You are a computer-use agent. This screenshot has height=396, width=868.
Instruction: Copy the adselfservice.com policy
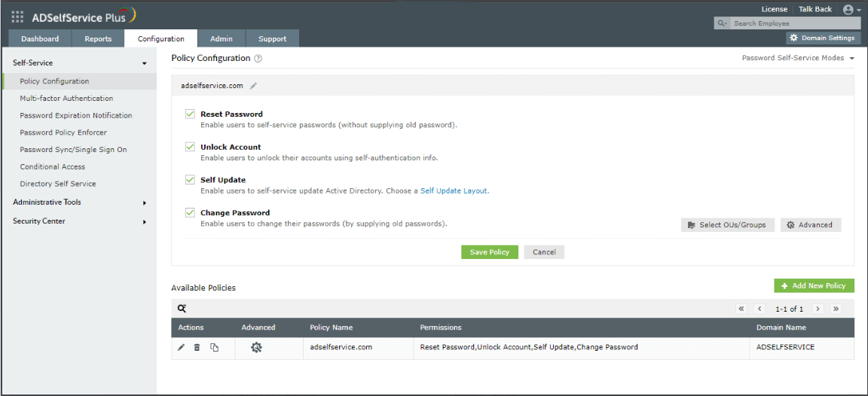tap(214, 348)
